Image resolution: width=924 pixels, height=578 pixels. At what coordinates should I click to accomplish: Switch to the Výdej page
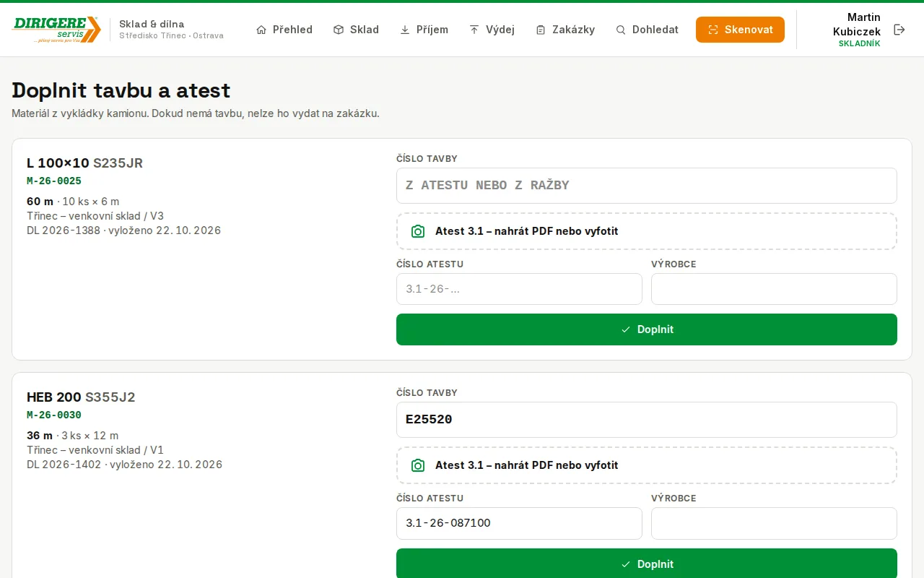(x=492, y=30)
